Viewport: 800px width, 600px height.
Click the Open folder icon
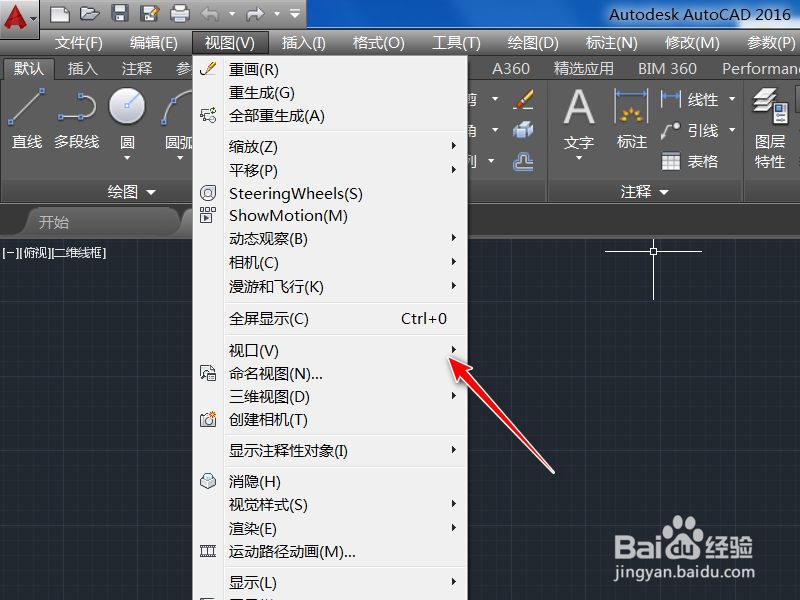click(x=89, y=14)
